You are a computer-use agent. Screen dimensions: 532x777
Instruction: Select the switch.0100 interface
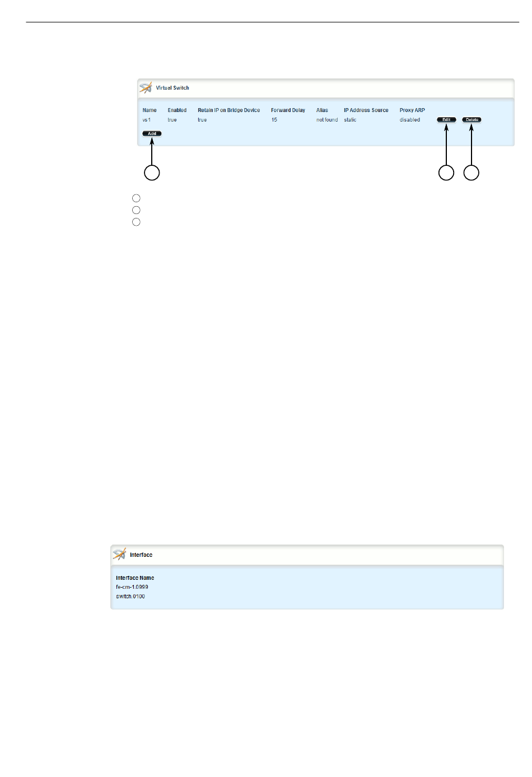coord(130,597)
